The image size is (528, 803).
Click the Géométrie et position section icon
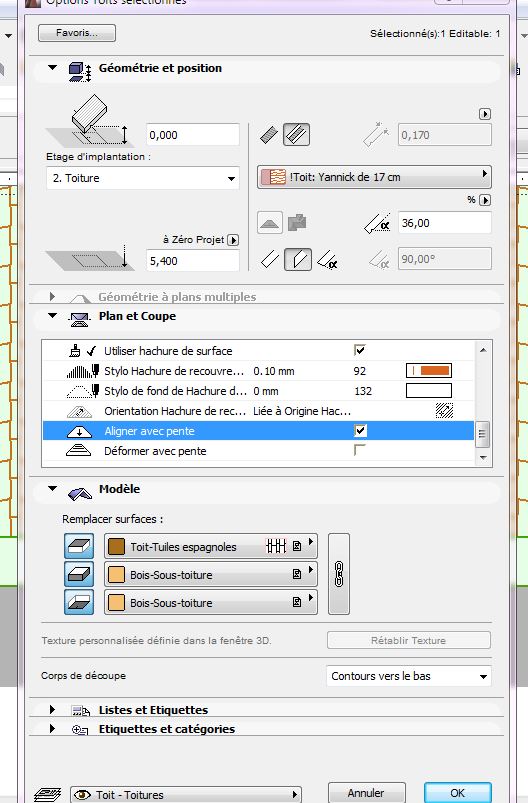(x=80, y=71)
